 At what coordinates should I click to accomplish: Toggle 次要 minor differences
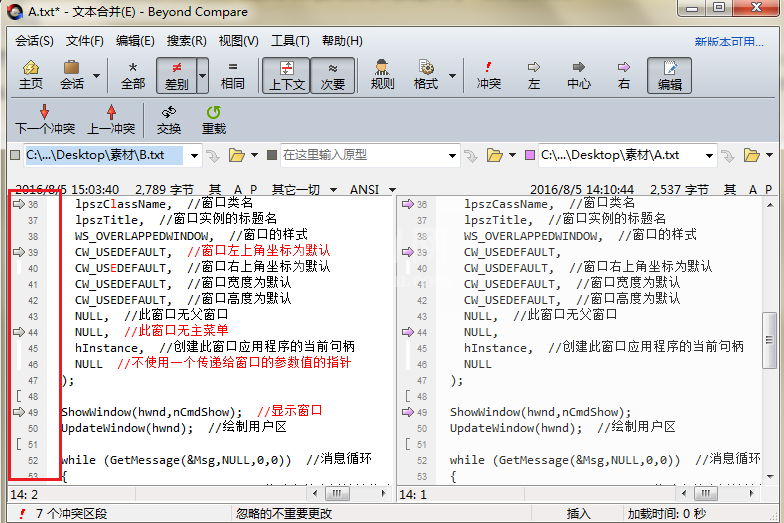[x=333, y=75]
